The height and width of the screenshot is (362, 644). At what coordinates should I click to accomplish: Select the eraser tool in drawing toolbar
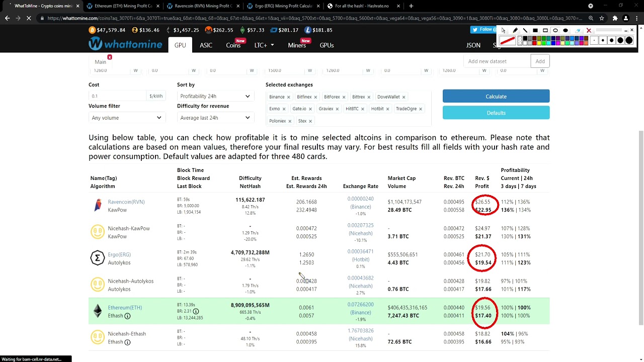click(578, 31)
